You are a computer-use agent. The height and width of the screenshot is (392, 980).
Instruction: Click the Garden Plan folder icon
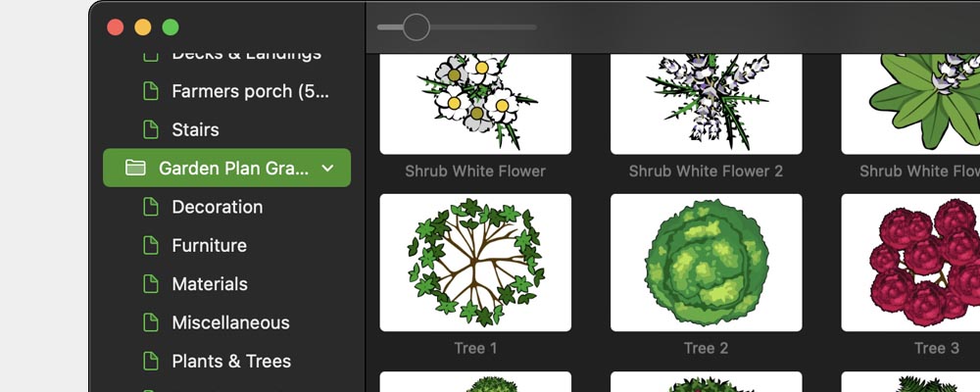135,168
